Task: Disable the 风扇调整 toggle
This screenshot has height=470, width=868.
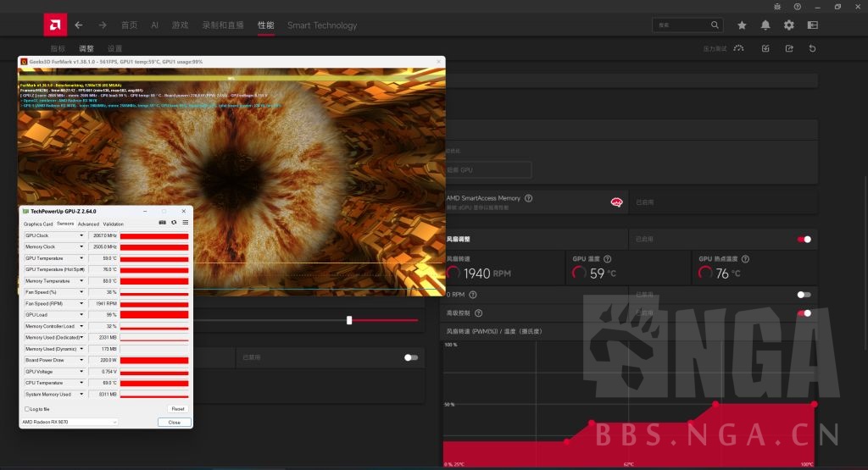Action: (804, 240)
